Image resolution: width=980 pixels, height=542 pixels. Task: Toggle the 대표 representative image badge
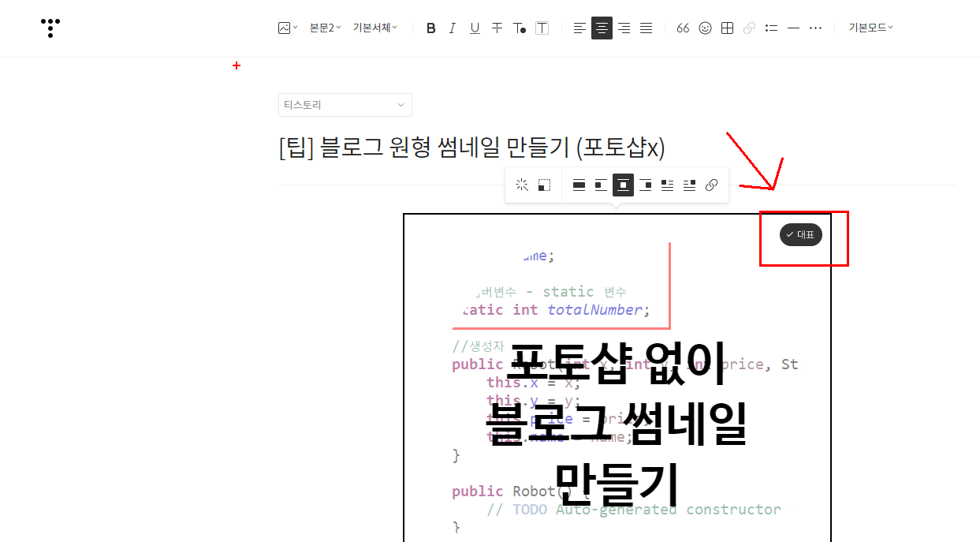(801, 234)
